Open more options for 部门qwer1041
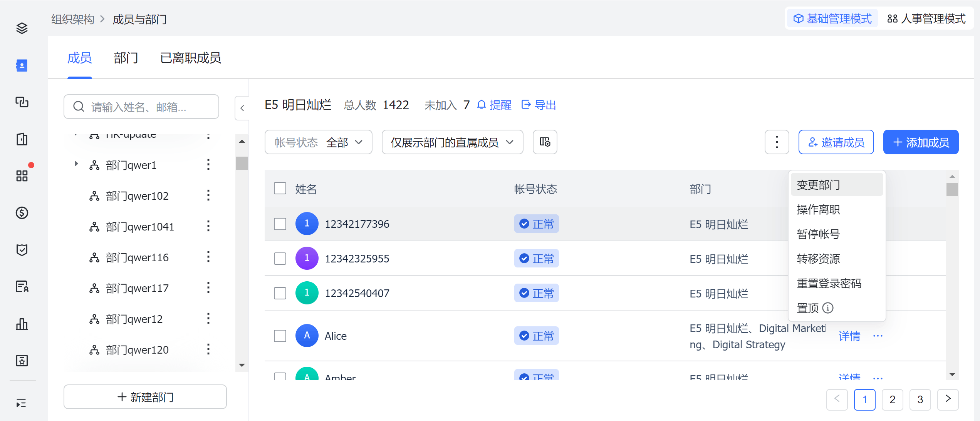This screenshot has width=980, height=421. tap(208, 226)
